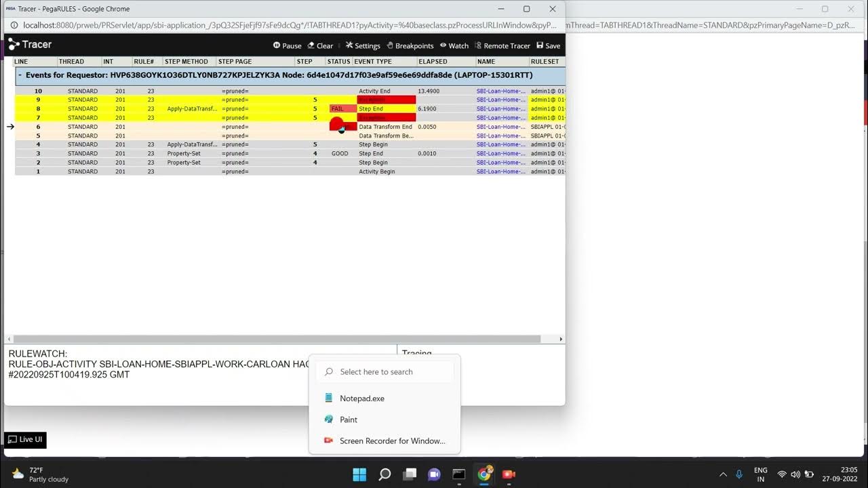Image resolution: width=868 pixels, height=488 pixels.
Task: Open Task View on the taskbar
Action: pos(410,474)
